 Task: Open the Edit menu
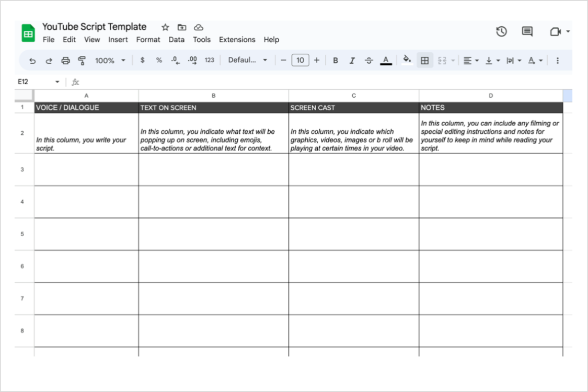[x=69, y=40]
